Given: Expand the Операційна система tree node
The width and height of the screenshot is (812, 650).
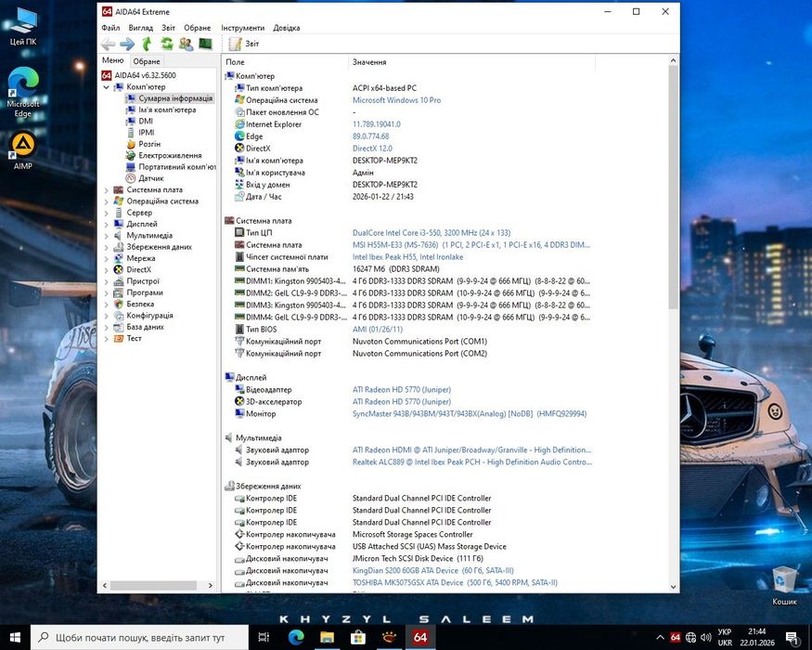Looking at the screenshot, I should click(106, 201).
